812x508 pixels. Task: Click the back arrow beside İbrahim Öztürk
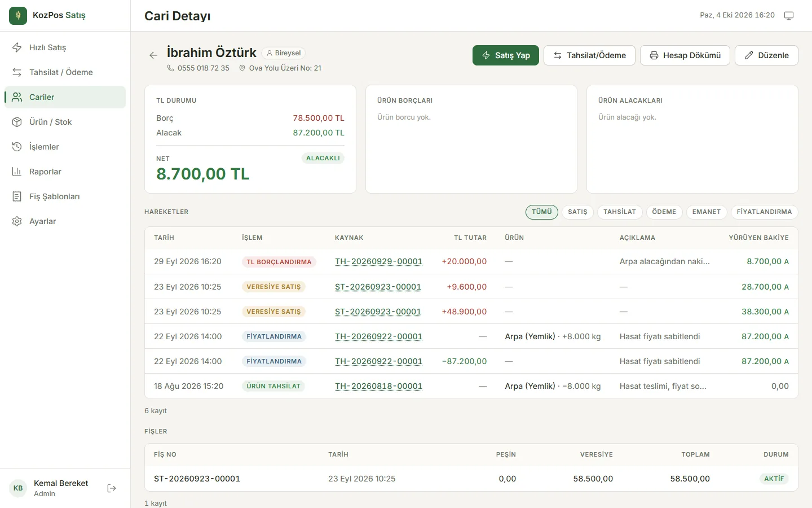tap(153, 55)
